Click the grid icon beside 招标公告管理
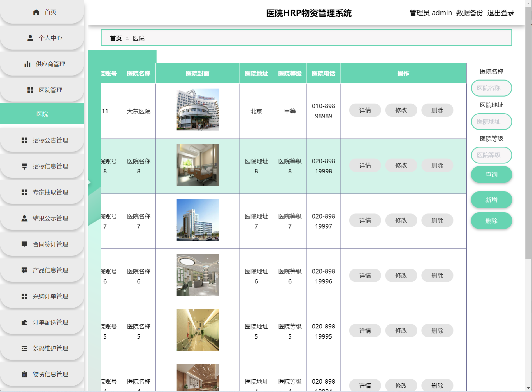This screenshot has height=392, width=532. point(24,140)
